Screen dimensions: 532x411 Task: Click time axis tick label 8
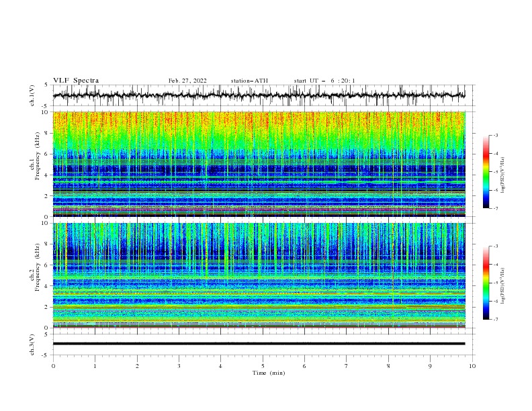click(388, 366)
